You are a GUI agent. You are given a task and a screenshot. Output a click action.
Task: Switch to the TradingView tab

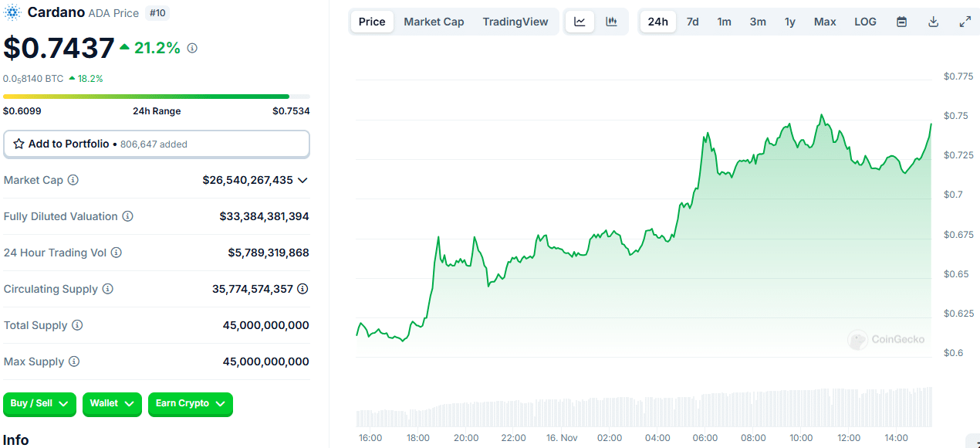515,21
